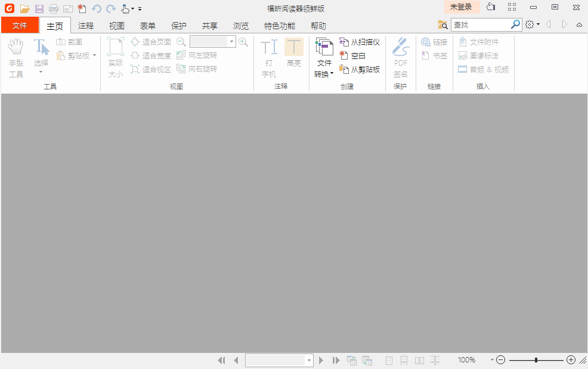
Task: Switch to the 注释 ribbon tab
Action: point(86,26)
